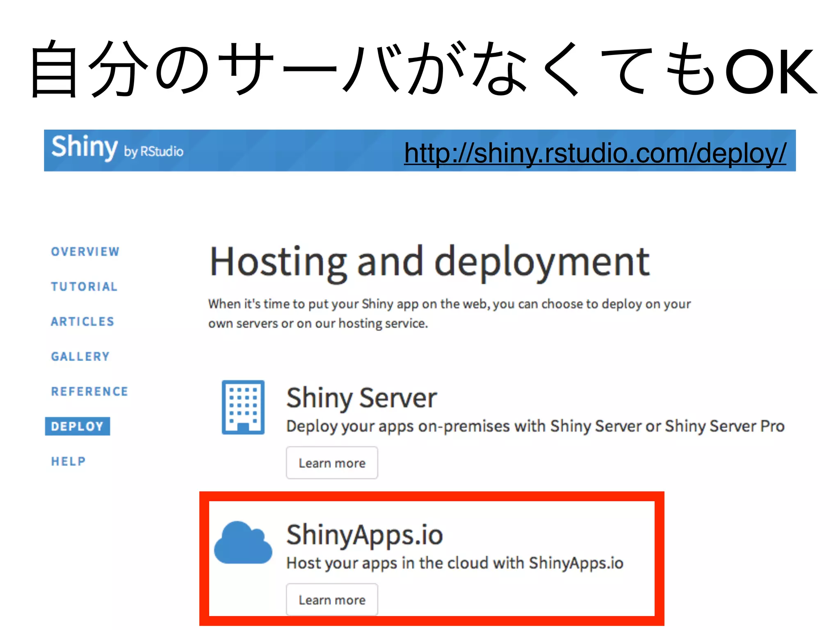Click the 'When it's time to put' paragraph

pyautogui.click(x=450, y=313)
